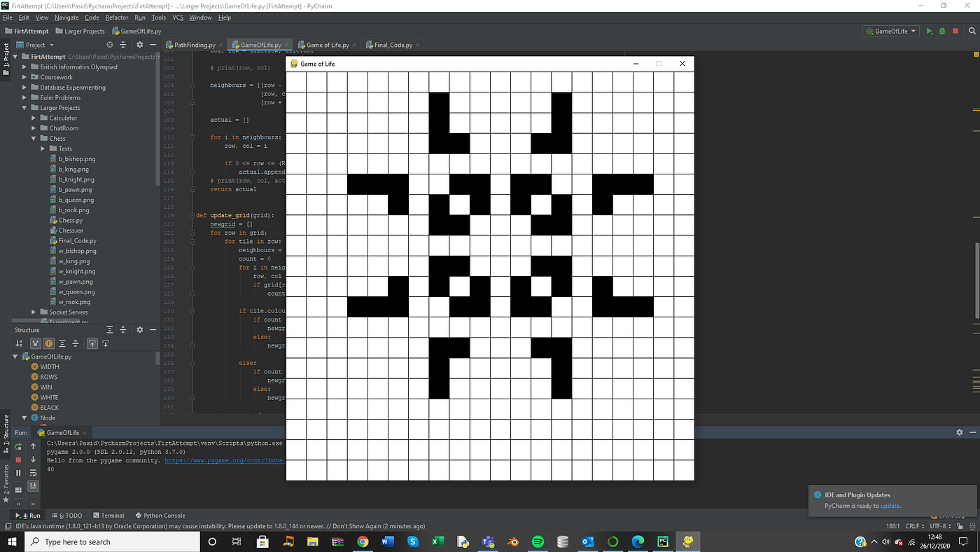Rerun GameOfLife from the Run panel
This screenshot has width=980, height=552.
(17, 446)
